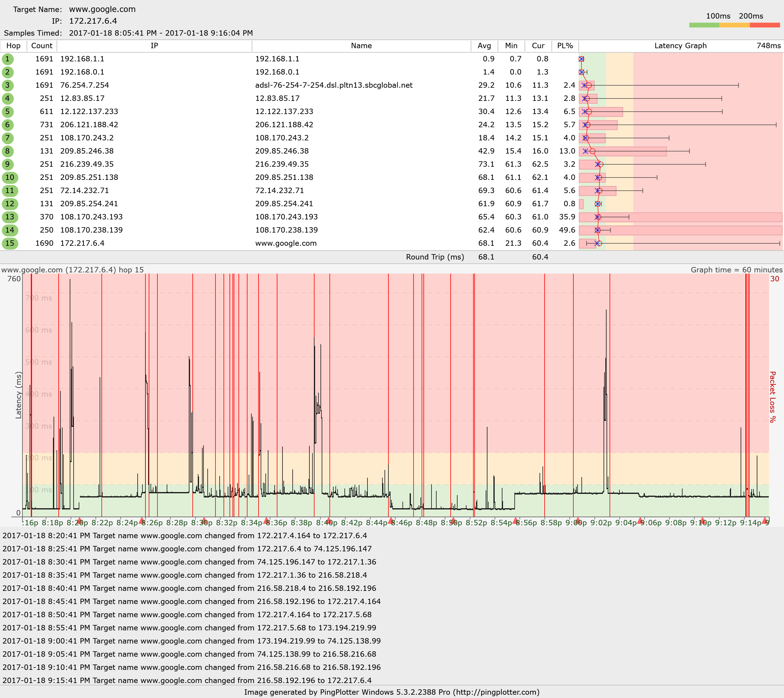This screenshot has width=784, height=698.
Task: Click the Round Trip (ms) summary row
Action: click(434, 257)
